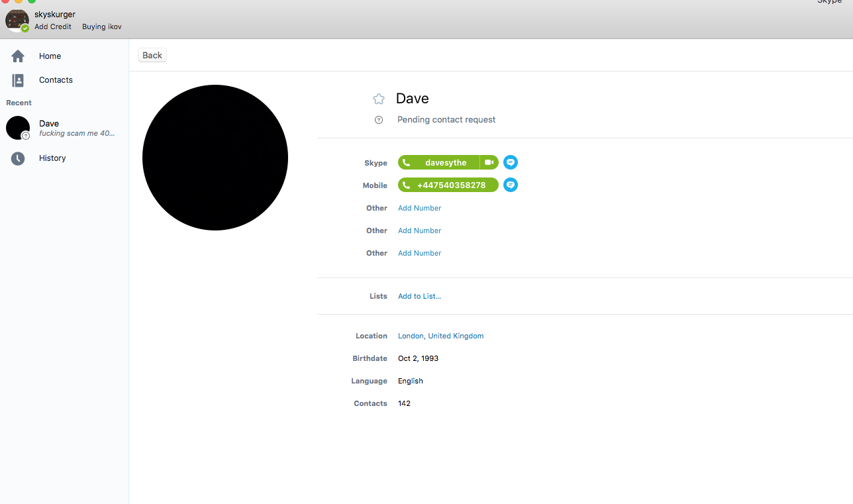Click Dave's small avatar in Recent list

pos(18,128)
